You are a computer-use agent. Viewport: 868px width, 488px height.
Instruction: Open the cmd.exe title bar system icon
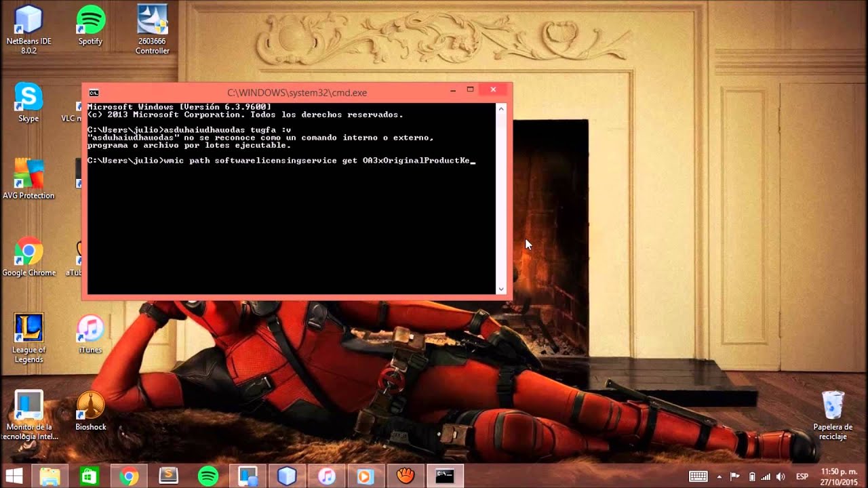94,93
